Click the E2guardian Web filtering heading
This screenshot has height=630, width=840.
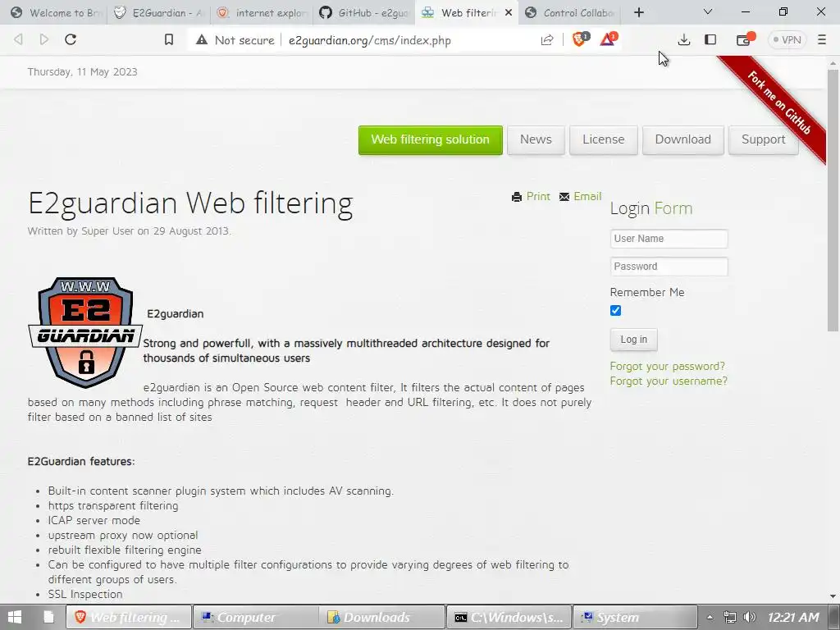coord(190,203)
